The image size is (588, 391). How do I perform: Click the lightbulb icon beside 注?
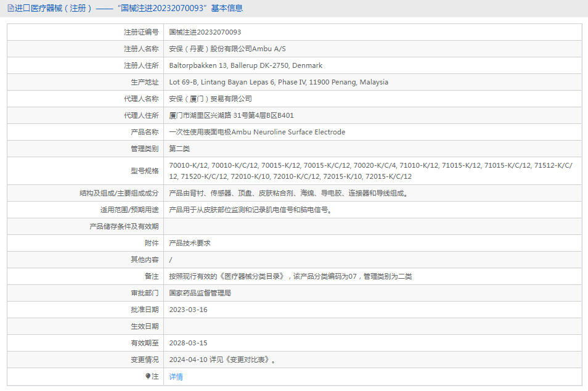[148, 376]
